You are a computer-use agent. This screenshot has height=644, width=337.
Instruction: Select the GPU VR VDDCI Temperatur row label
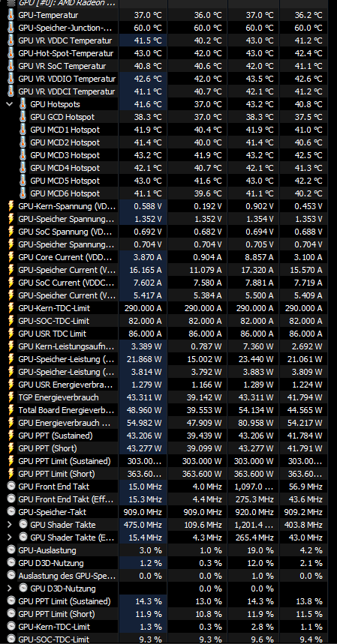(67, 91)
